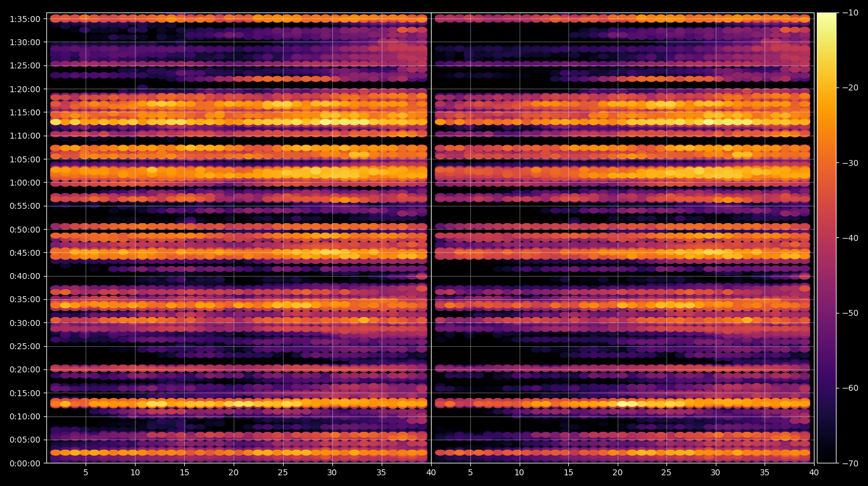Click the 0:55:00 time axis label
This screenshot has width=868, height=486.
tap(25, 206)
